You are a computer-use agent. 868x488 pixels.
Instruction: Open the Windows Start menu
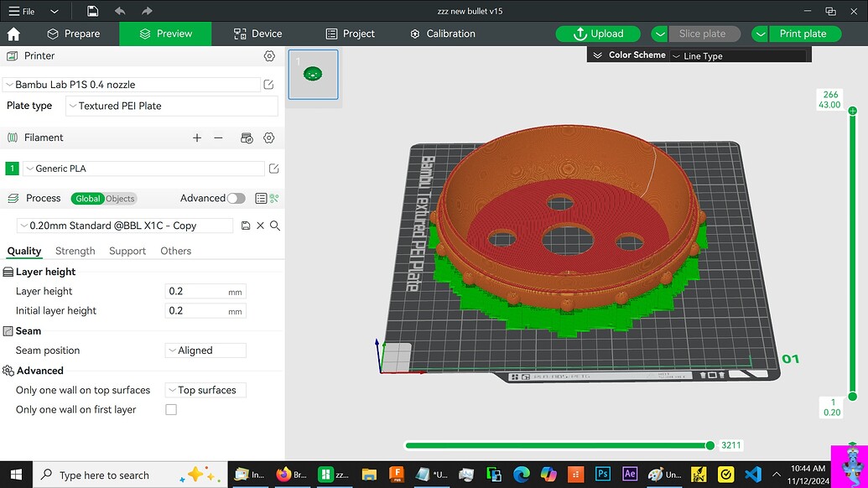pos(16,475)
